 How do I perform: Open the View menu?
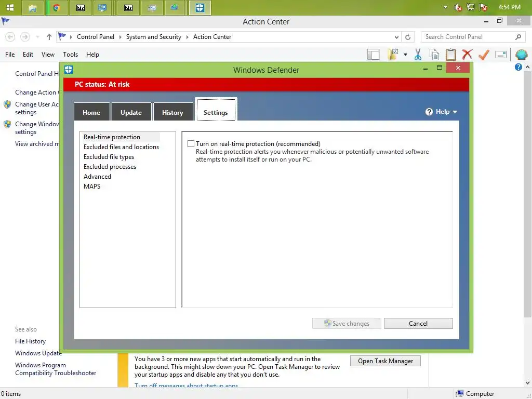[48, 54]
